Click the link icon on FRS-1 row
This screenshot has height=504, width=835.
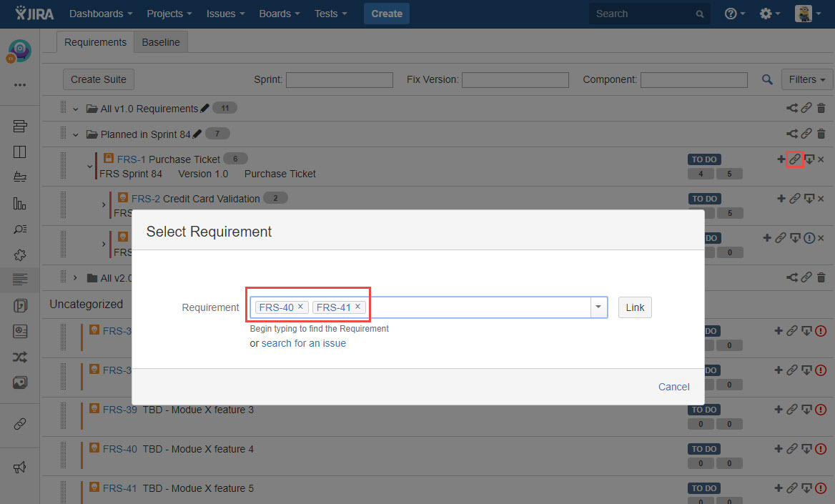point(794,159)
